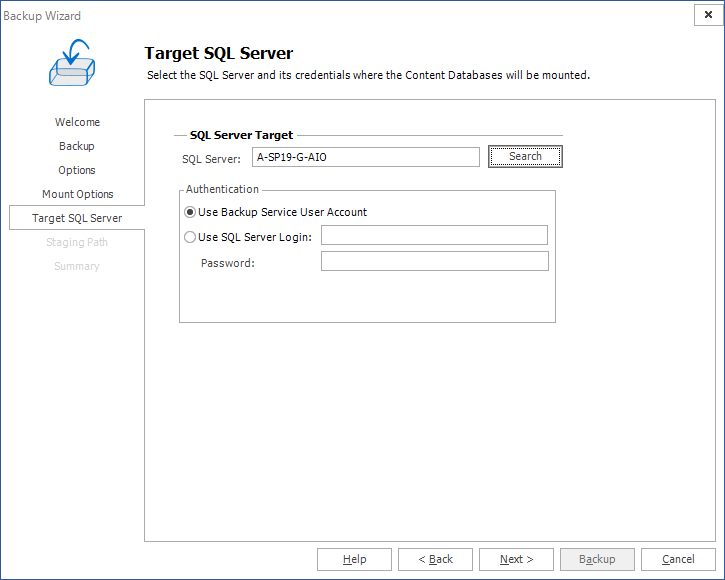Viewport: 725px width, 580px height.
Task: Go to the Welcome step
Action: tap(77, 122)
